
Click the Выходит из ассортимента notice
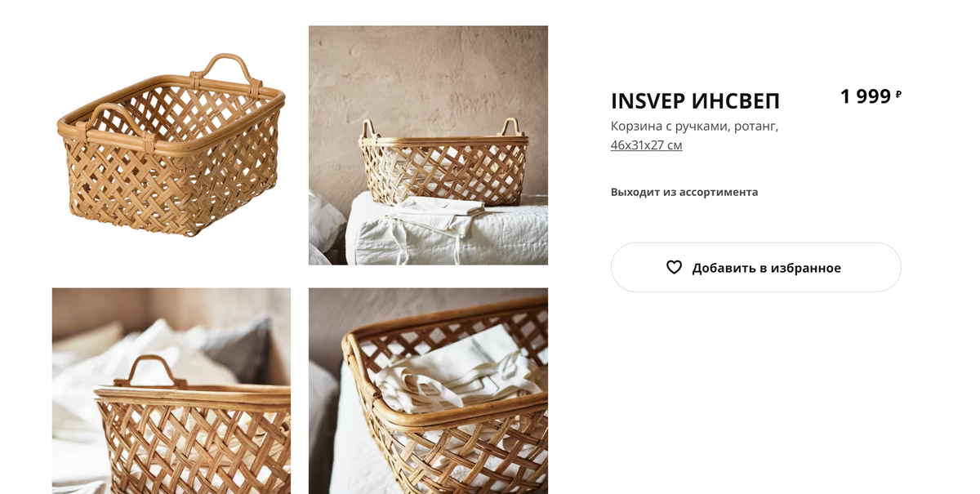click(x=684, y=192)
